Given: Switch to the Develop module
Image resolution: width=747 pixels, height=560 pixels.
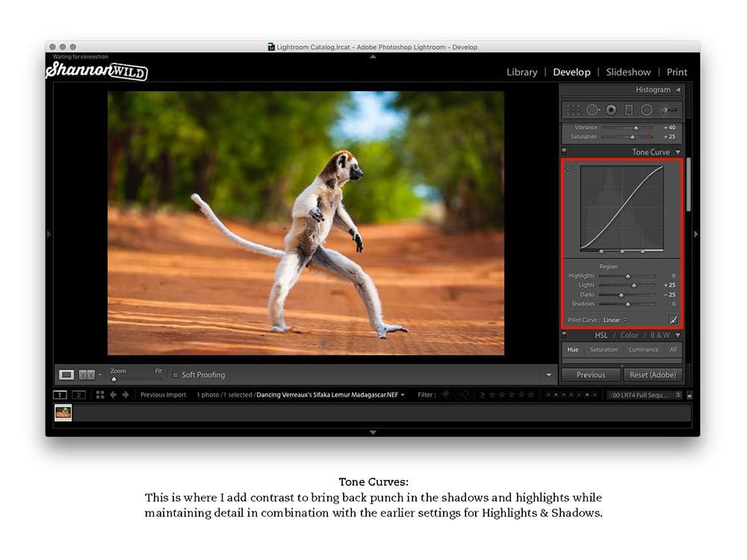Looking at the screenshot, I should 571,72.
